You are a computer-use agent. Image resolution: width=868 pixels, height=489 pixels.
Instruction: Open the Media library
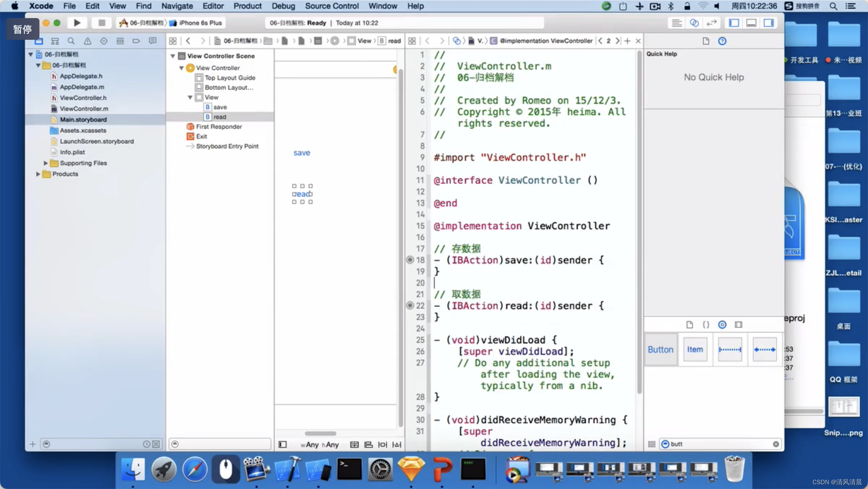[x=739, y=324]
